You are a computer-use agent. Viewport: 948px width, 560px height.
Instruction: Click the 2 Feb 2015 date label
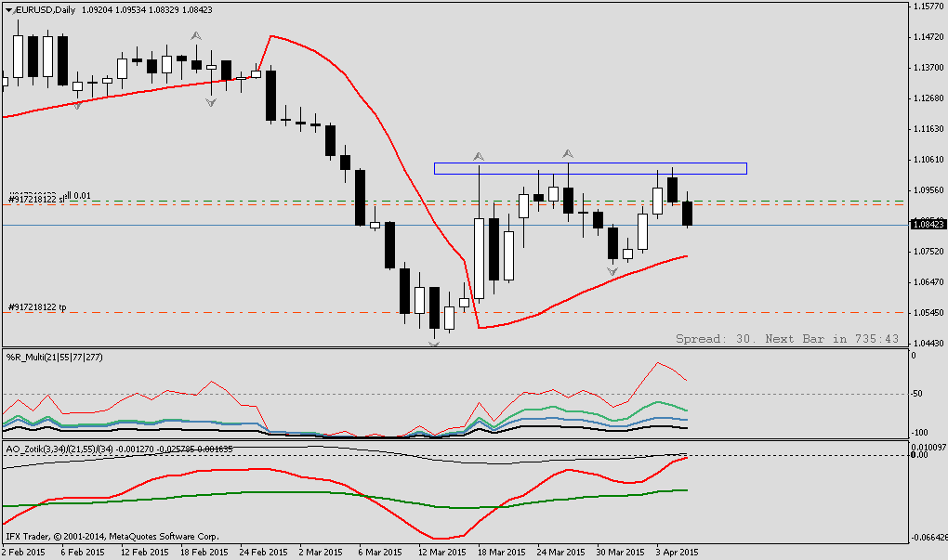(23, 553)
